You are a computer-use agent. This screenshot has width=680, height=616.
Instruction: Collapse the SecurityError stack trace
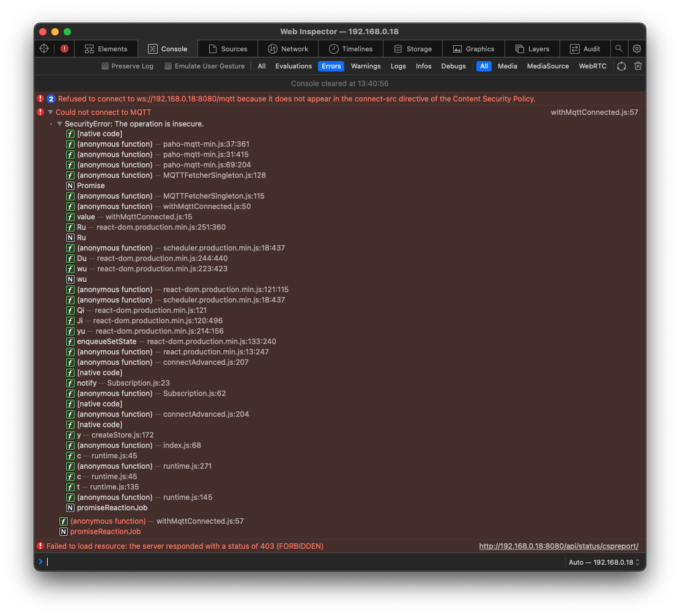tap(60, 123)
